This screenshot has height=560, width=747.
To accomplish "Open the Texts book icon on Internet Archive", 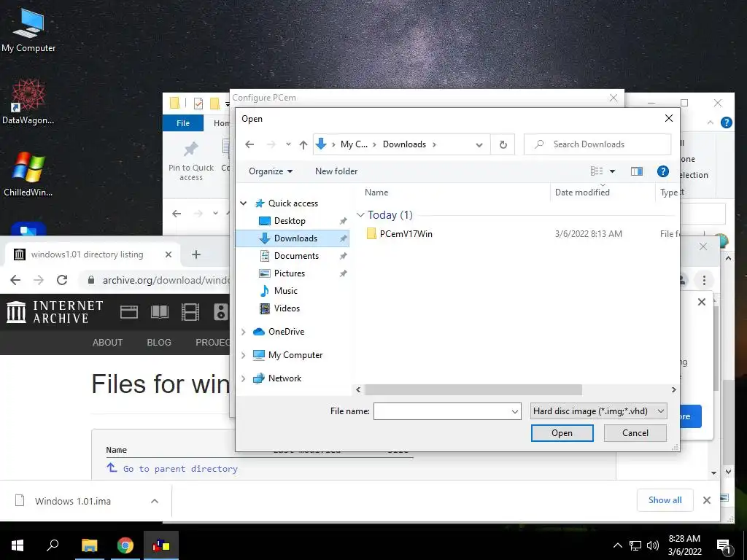I will [x=160, y=312].
